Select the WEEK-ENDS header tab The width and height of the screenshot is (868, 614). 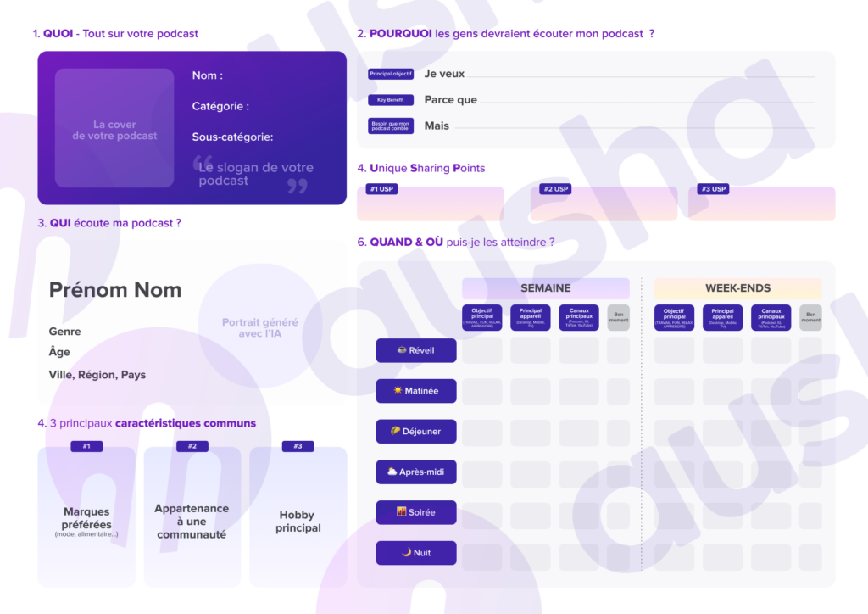point(737,287)
